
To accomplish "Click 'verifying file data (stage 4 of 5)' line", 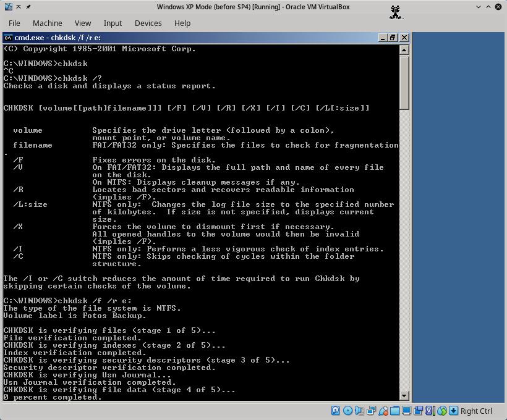I will point(119,390).
